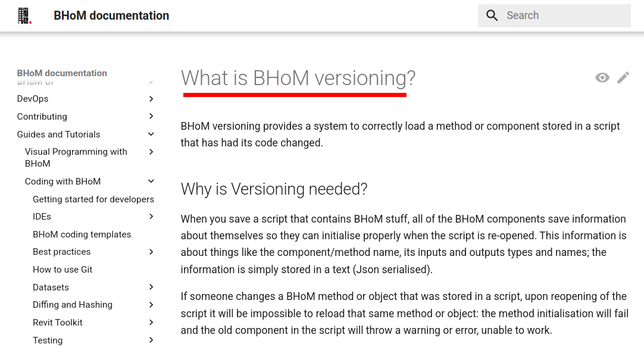
Task: Click the search magnifier icon
Action: [x=492, y=15]
